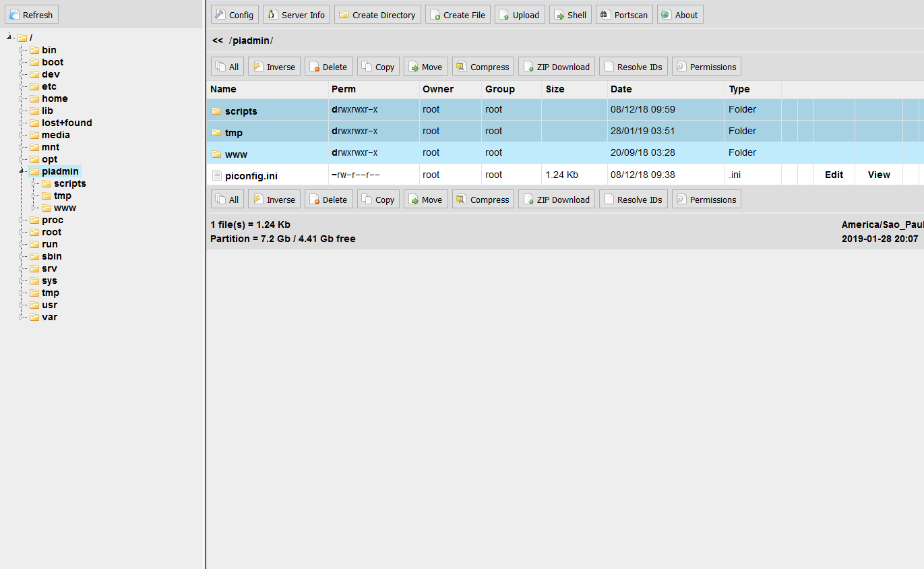Click Delete in the top action bar
The height and width of the screenshot is (569, 924).
click(x=329, y=67)
